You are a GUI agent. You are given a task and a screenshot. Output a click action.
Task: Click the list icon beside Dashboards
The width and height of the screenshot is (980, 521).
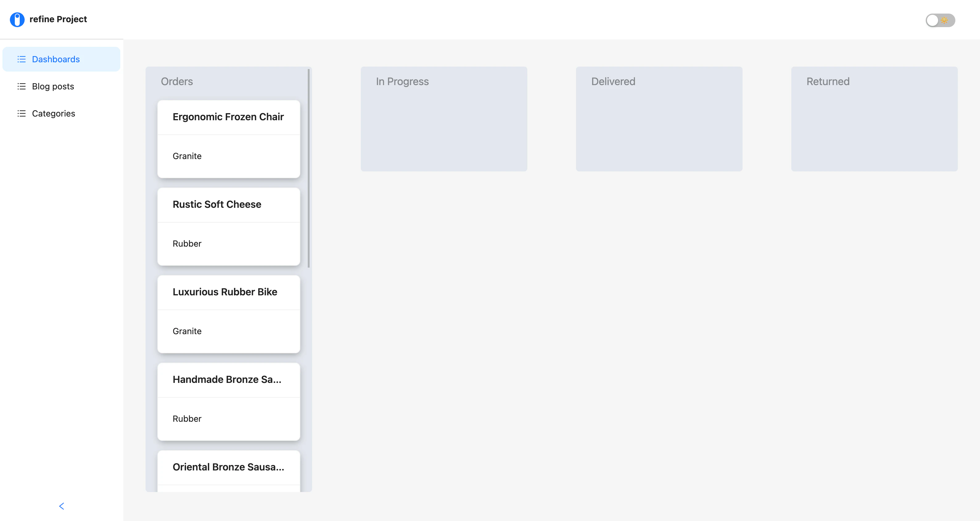click(21, 59)
